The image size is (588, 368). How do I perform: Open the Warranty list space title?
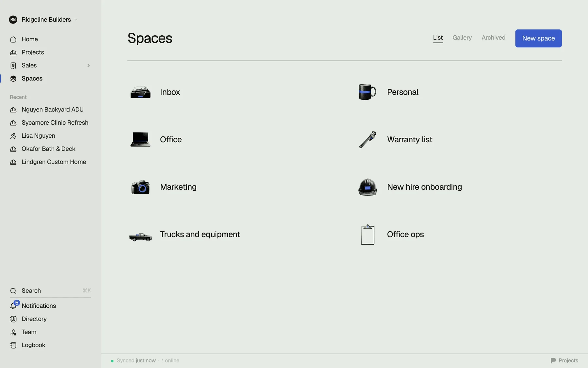pyautogui.click(x=410, y=140)
